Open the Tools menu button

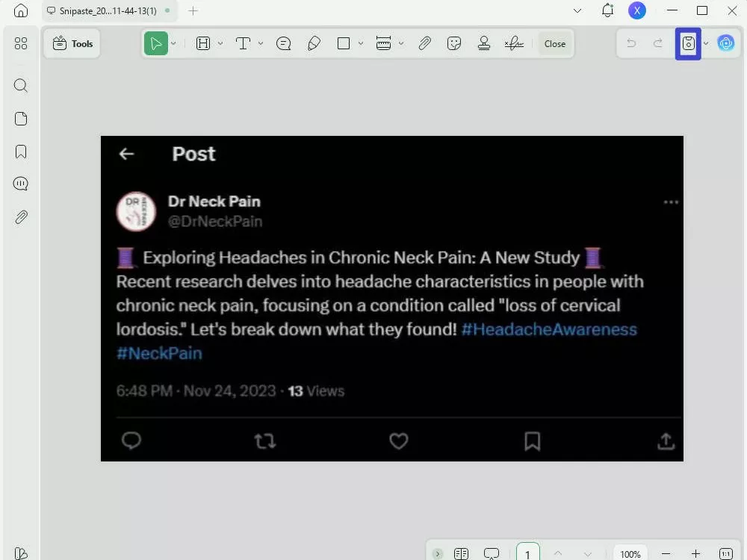click(72, 43)
